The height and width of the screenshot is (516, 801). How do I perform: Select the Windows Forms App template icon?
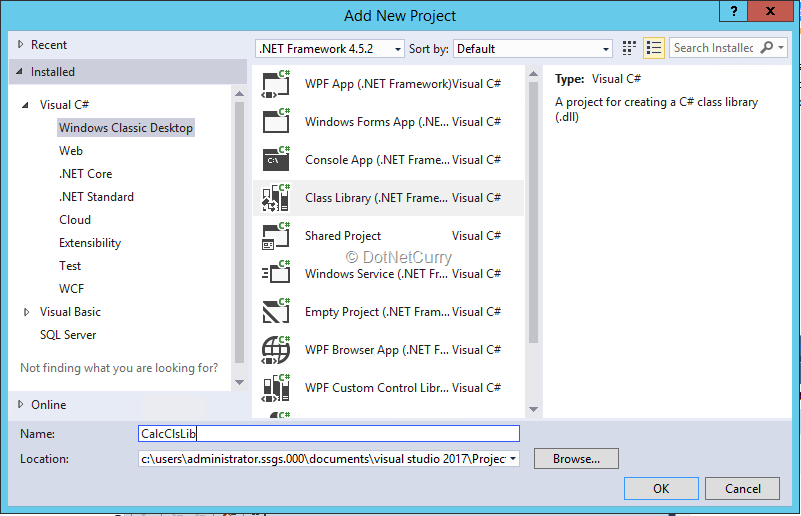pos(276,122)
